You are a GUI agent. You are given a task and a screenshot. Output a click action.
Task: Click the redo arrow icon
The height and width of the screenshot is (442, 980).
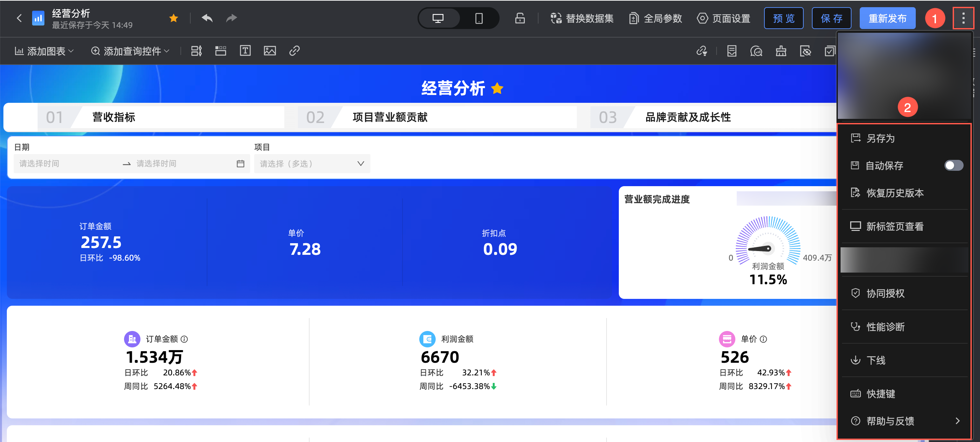click(x=231, y=18)
